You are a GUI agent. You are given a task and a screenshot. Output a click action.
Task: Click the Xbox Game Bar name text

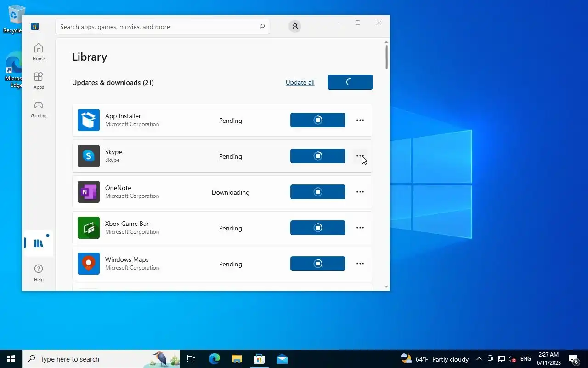click(x=127, y=224)
